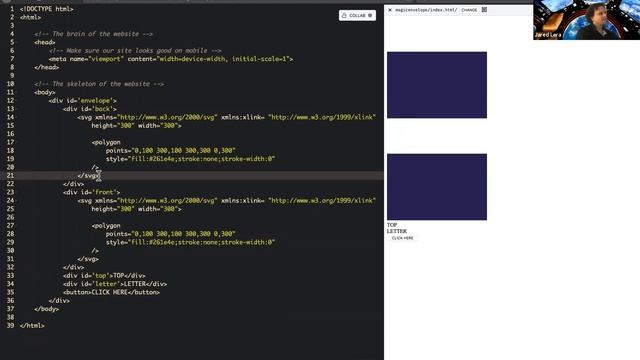Click the closing </svg> tag on line 31
Screen dimensions: 640x360
(88, 259)
